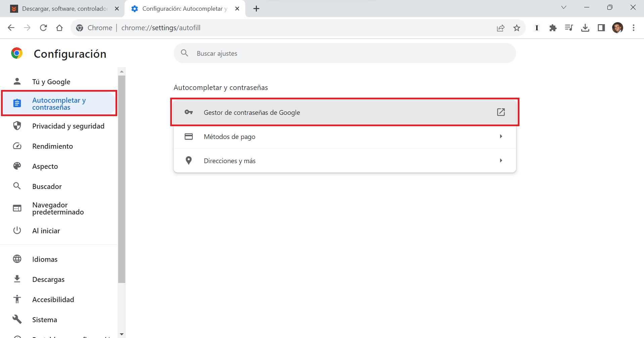Open the Extensions puzzle icon
This screenshot has width=644, height=338.
pyautogui.click(x=553, y=28)
